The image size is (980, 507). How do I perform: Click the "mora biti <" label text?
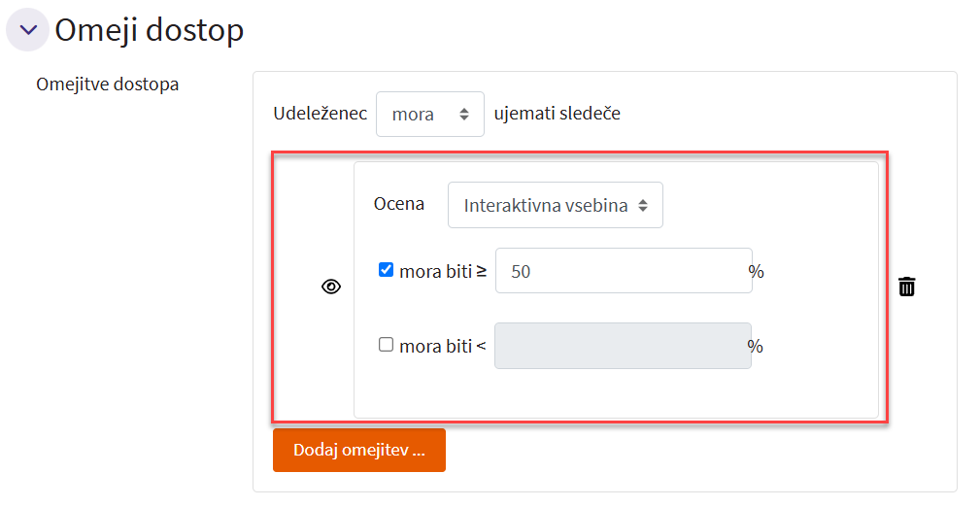[x=442, y=346]
